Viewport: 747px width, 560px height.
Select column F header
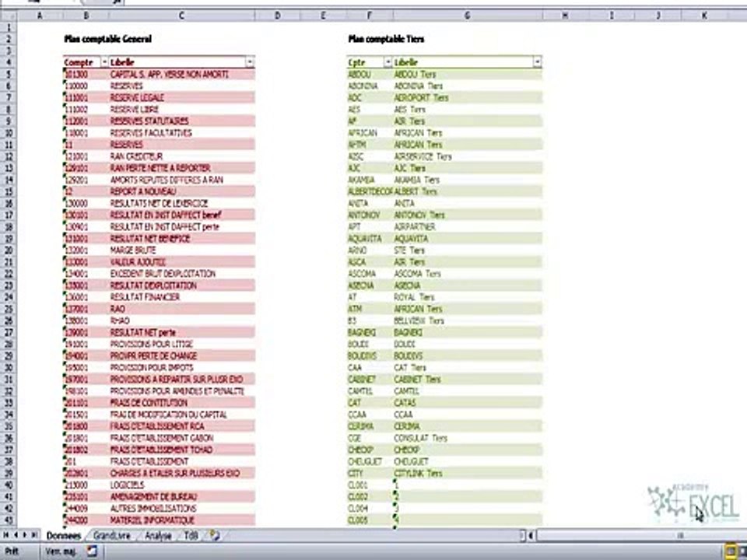(x=369, y=16)
